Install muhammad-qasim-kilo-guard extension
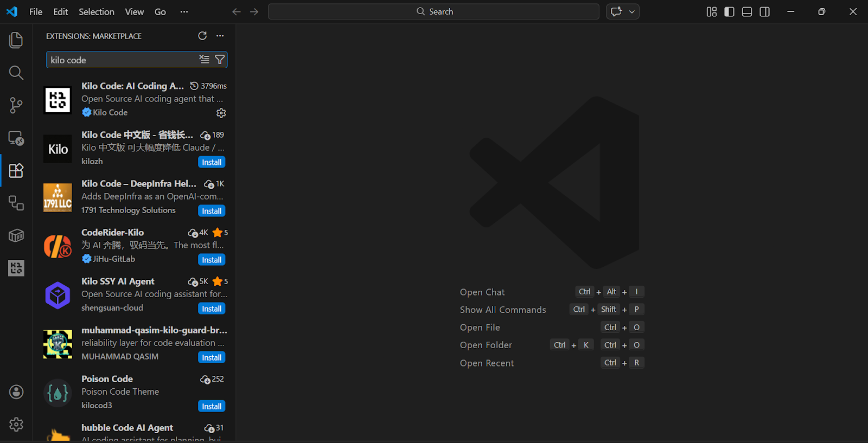Screen dimensions: 868x443 pos(212,357)
